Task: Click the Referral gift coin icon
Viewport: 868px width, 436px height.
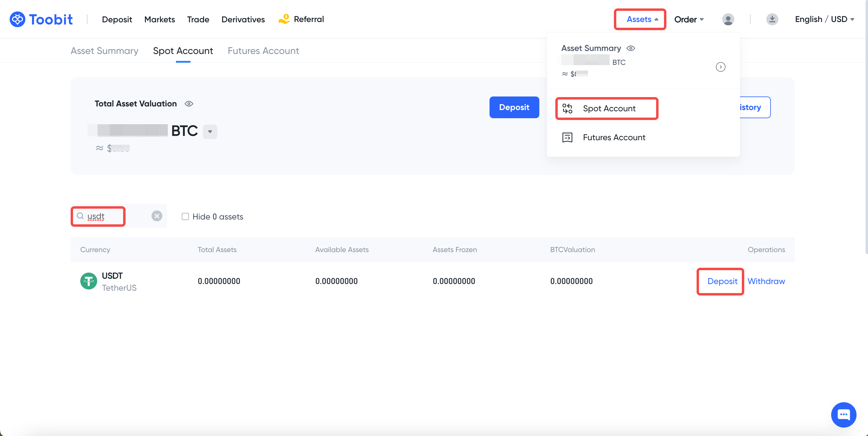Action: click(284, 19)
